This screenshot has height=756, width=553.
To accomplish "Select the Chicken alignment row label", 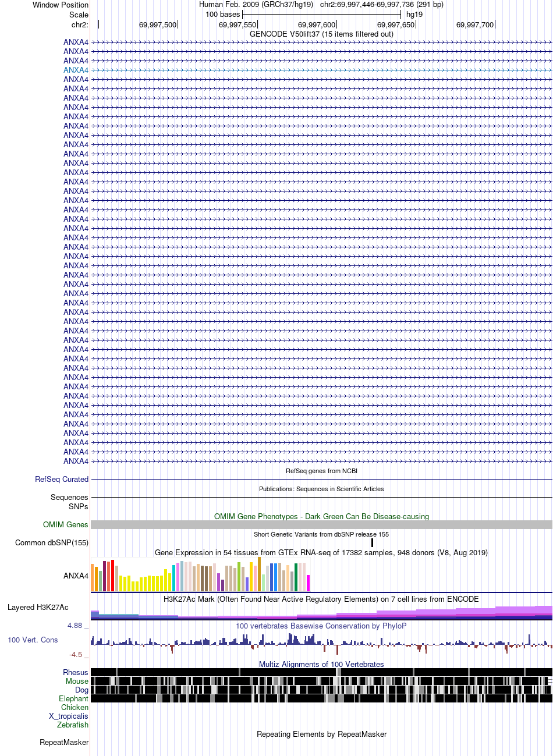I will pyautogui.click(x=75, y=708).
